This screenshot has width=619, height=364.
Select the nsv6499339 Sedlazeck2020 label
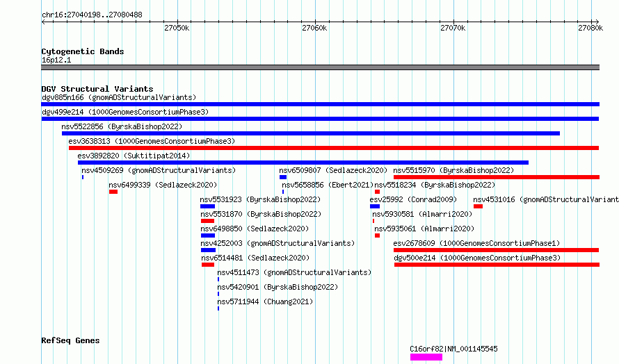pyautogui.click(x=163, y=185)
